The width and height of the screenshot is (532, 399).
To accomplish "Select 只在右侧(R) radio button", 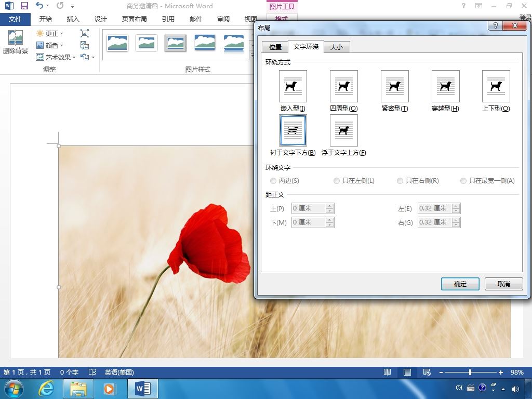I will (x=400, y=181).
